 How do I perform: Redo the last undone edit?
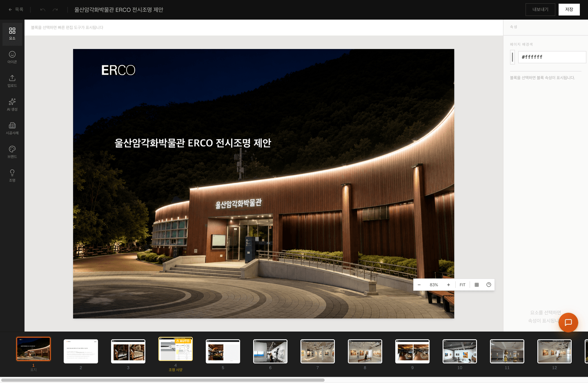point(55,10)
